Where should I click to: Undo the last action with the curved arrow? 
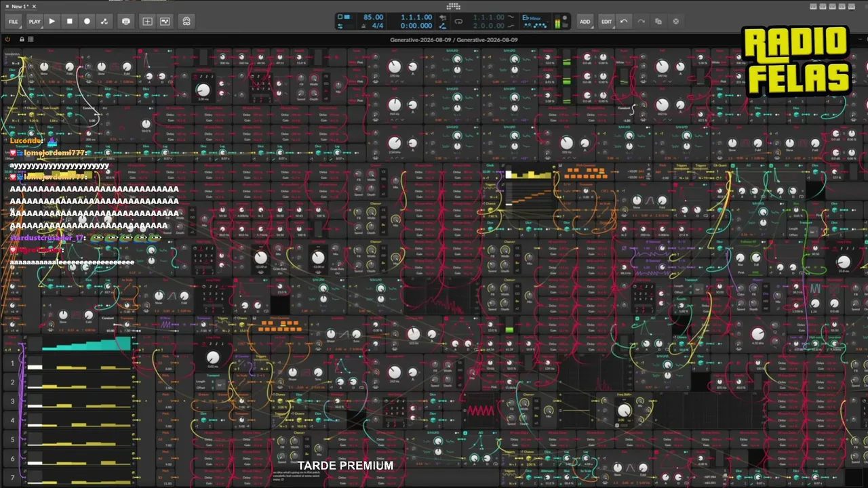624,22
